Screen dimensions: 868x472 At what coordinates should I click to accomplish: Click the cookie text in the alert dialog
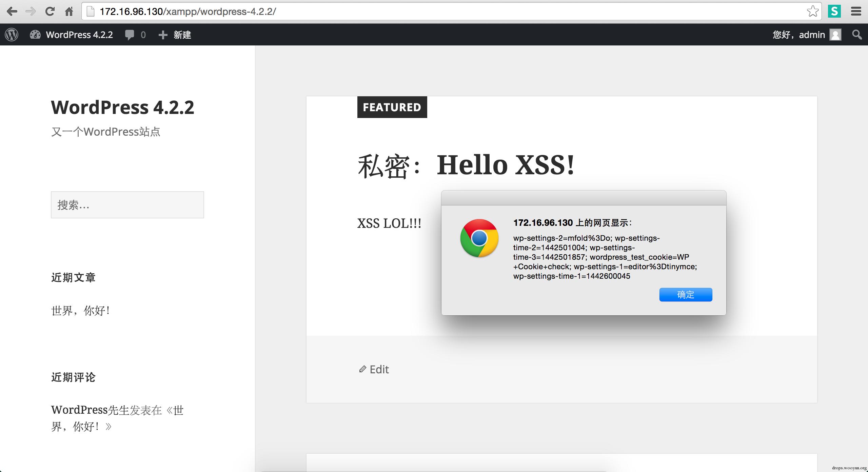pos(605,257)
